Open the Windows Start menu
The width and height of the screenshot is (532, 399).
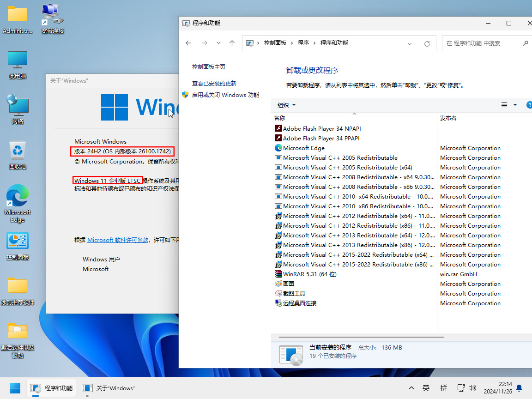[15, 388]
